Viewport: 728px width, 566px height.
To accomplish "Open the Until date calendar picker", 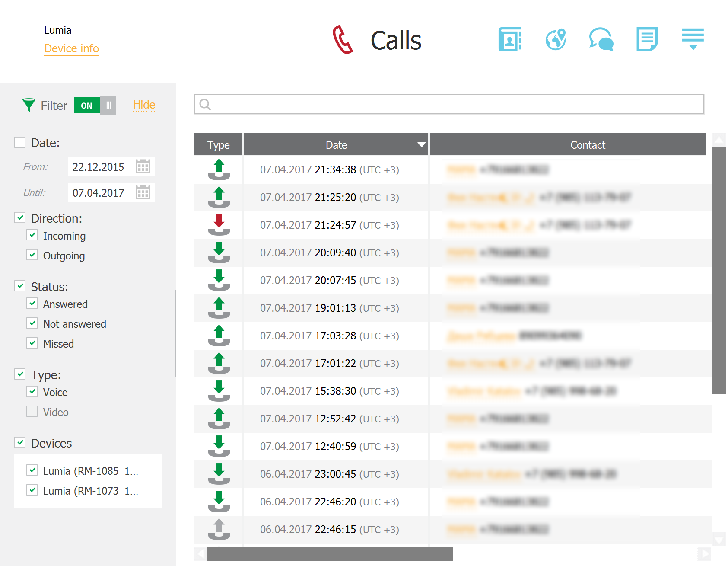I will click(143, 192).
